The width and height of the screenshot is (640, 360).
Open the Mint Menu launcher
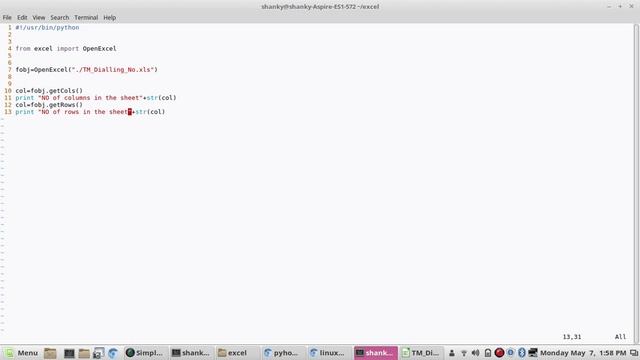[x=21, y=353]
